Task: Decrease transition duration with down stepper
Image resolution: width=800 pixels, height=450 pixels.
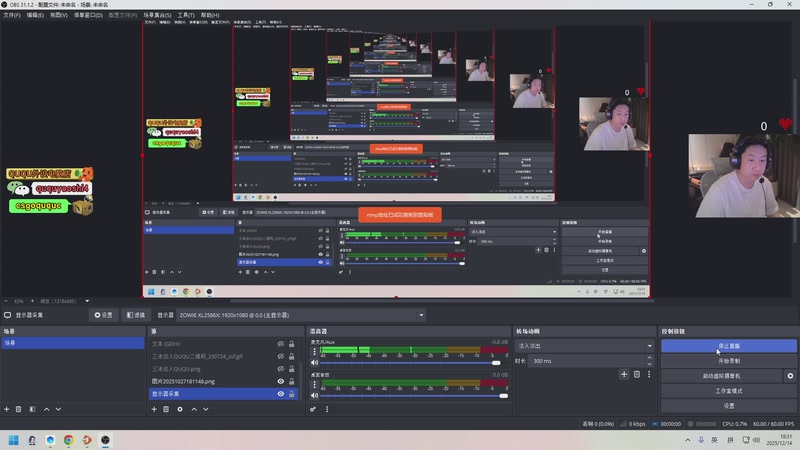Action: (x=649, y=364)
